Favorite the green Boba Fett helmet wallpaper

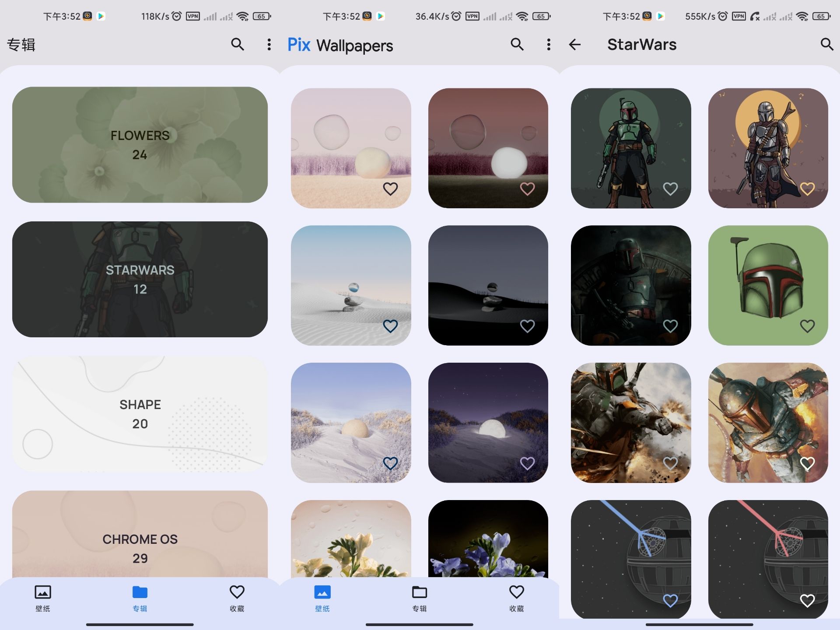point(807,326)
